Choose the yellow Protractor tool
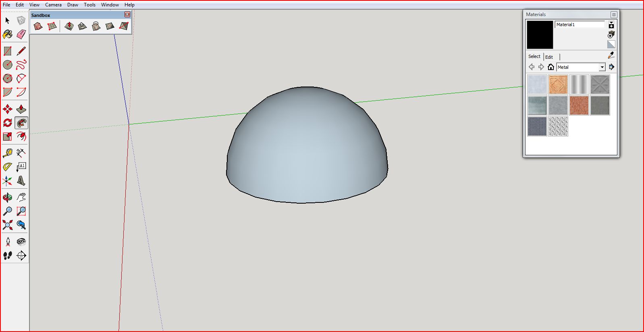Viewport: 644px width, 332px height. coord(8,167)
